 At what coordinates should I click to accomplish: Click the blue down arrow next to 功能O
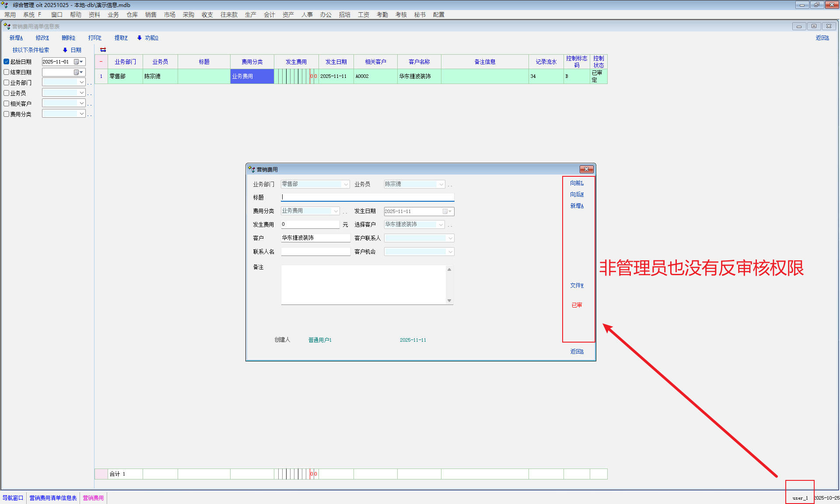click(x=140, y=38)
